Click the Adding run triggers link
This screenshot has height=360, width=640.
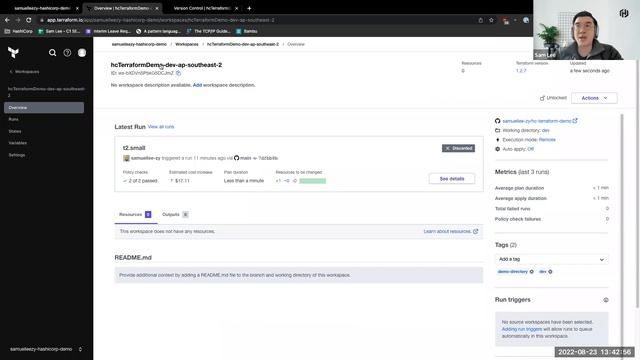click(x=522, y=329)
